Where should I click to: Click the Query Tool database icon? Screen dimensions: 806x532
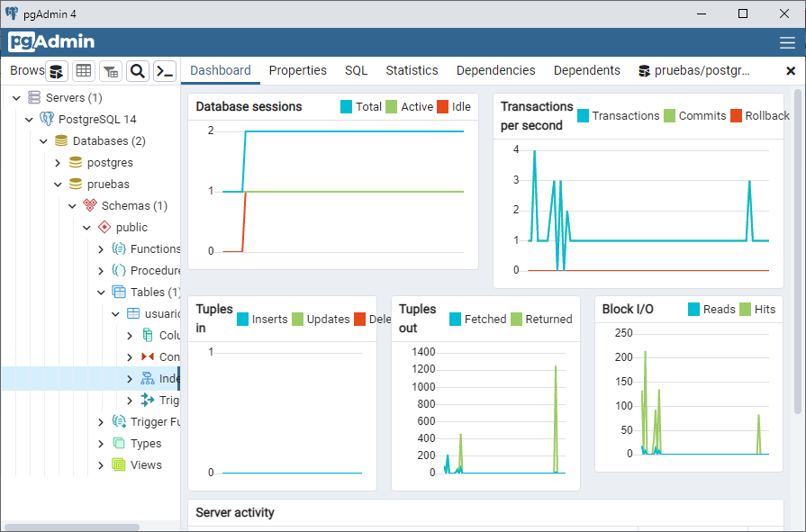[57, 71]
